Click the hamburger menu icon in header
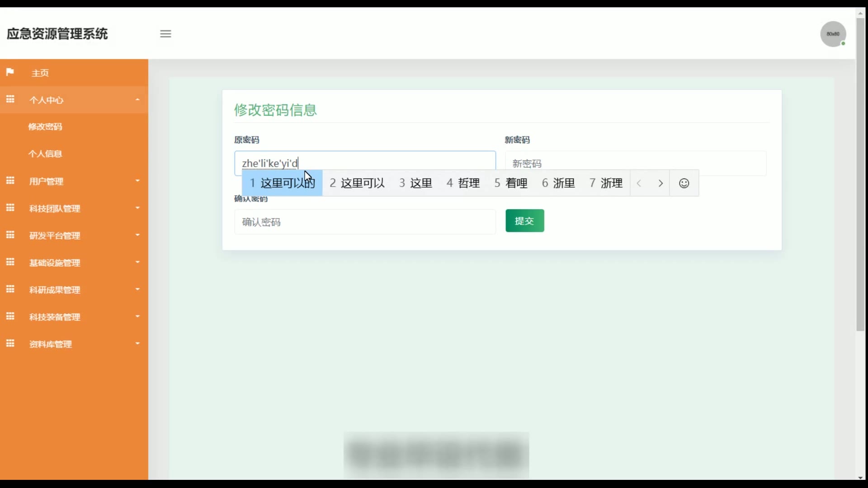This screenshot has width=868, height=488. pyautogui.click(x=165, y=34)
